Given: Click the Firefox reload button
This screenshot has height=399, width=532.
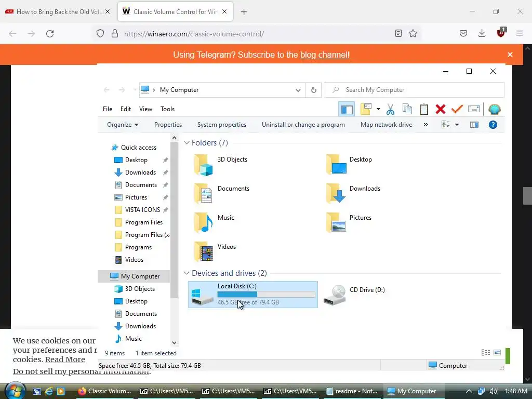Looking at the screenshot, I should tap(50, 34).
